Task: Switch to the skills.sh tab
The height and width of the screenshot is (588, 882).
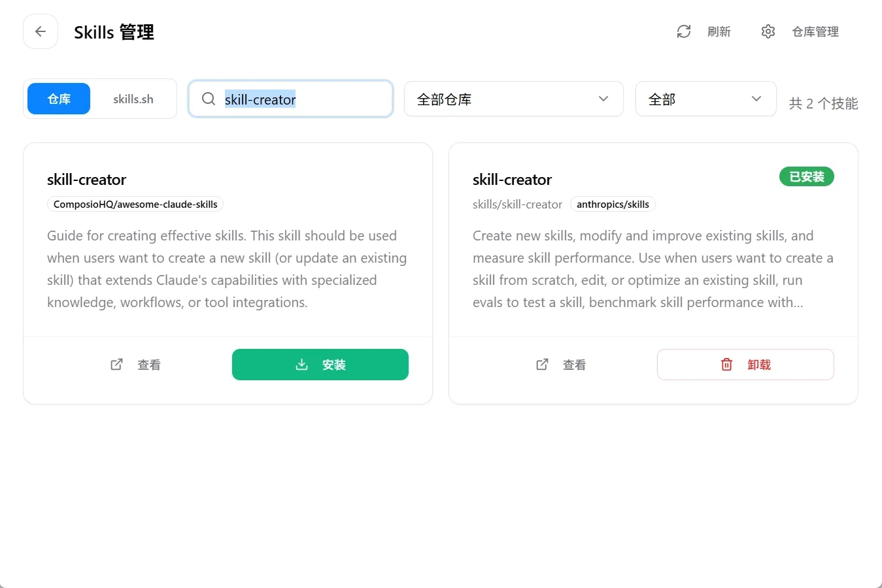Action: [133, 99]
